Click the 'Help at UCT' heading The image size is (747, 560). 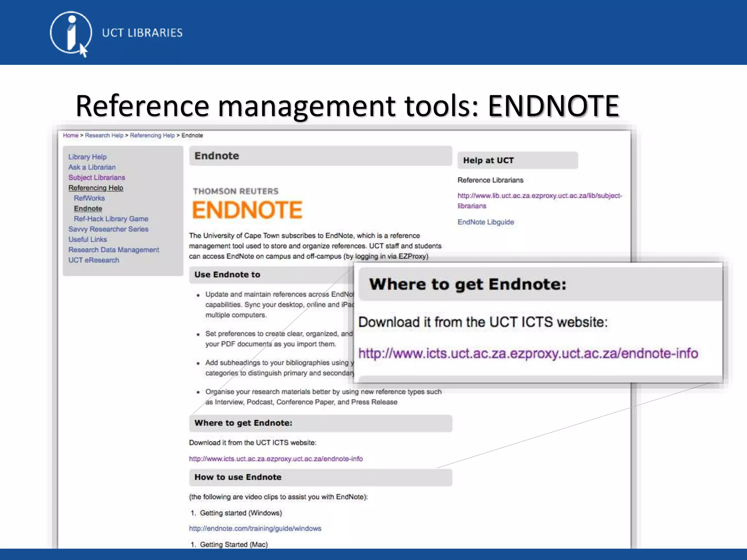point(488,160)
